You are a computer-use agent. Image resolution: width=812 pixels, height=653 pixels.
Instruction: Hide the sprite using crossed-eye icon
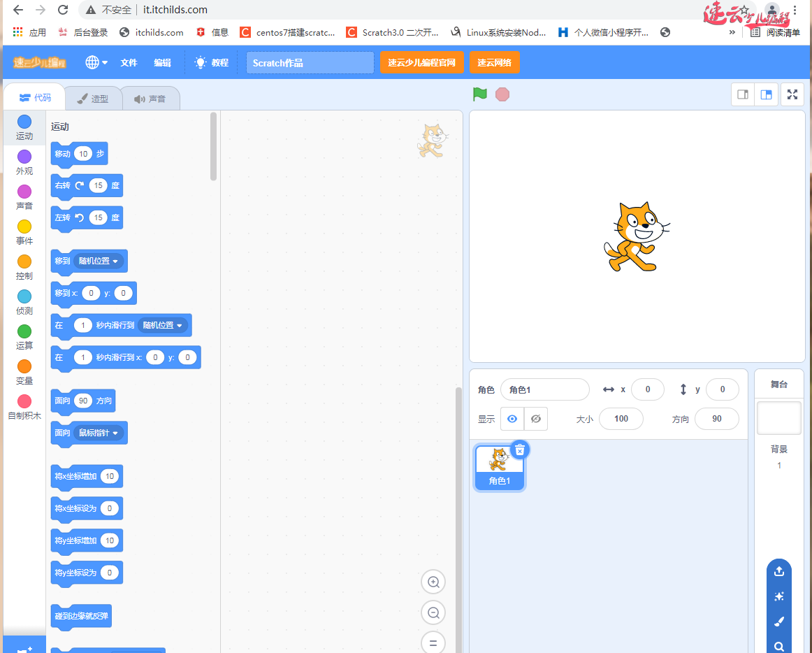coord(536,419)
